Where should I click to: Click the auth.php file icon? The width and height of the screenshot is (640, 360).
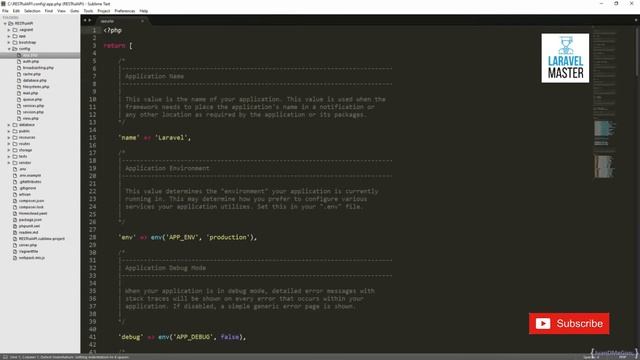(19, 62)
